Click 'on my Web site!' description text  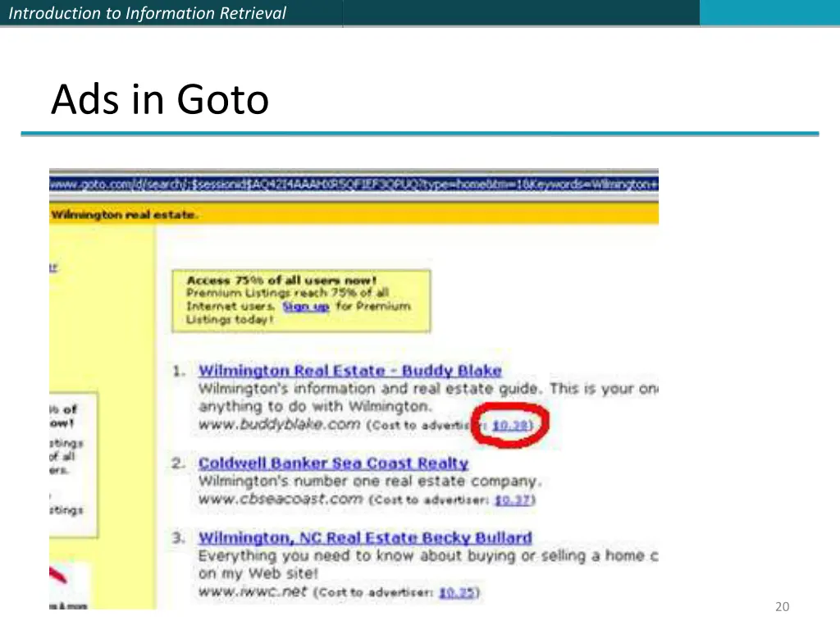[258, 573]
